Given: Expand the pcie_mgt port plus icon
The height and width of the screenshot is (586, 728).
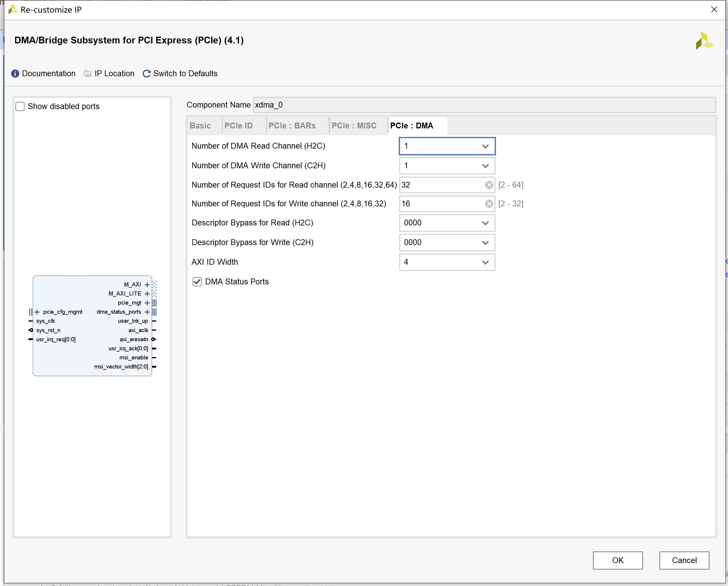Looking at the screenshot, I should click(x=147, y=303).
